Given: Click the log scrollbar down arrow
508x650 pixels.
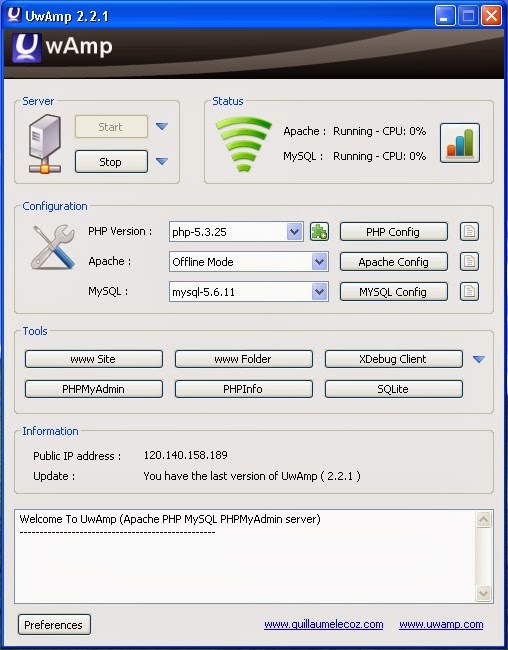Looking at the screenshot, I should tap(483, 593).
